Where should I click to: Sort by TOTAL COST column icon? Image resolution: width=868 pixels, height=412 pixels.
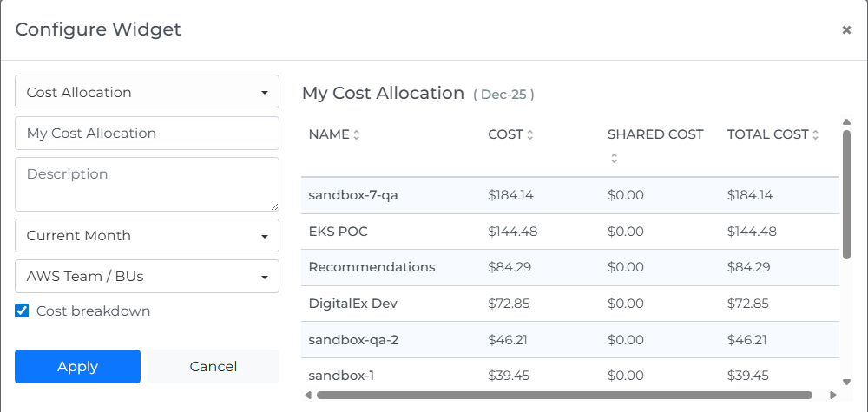(816, 135)
